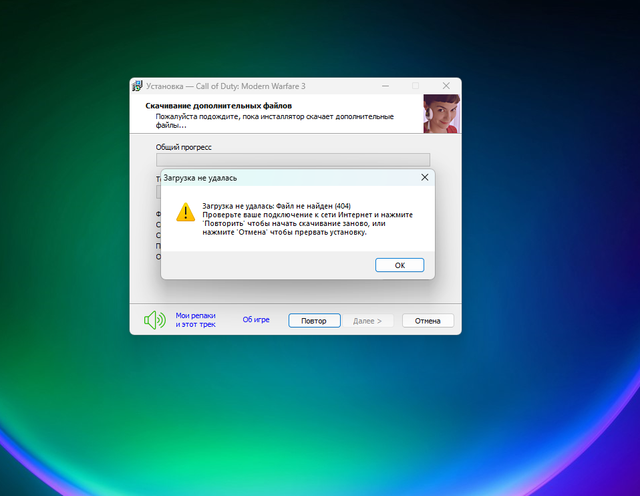Image resolution: width=640 pixels, height=496 pixels.
Task: Open the 'Об игре' link
Action: coord(256,320)
